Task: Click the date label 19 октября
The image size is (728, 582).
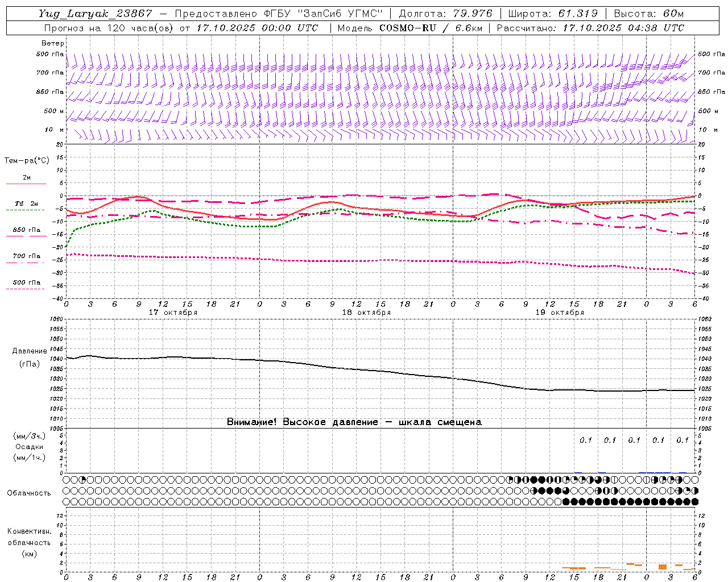Action: coord(560,313)
